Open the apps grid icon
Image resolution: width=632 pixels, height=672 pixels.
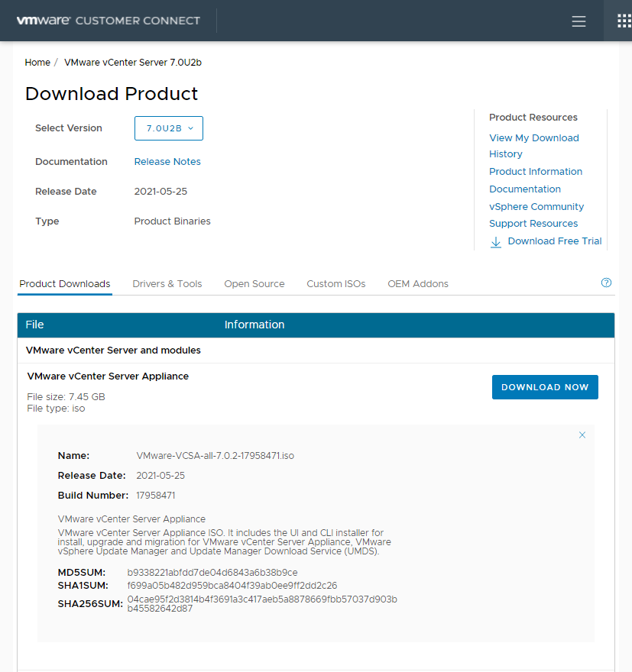click(624, 21)
